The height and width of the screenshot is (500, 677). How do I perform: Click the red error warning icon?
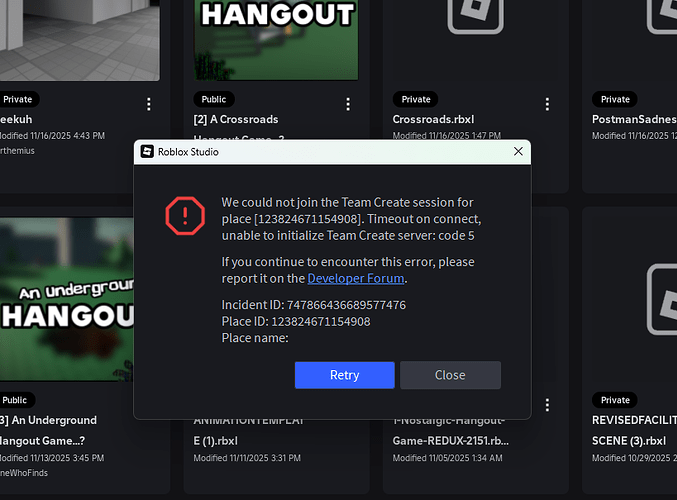185,216
